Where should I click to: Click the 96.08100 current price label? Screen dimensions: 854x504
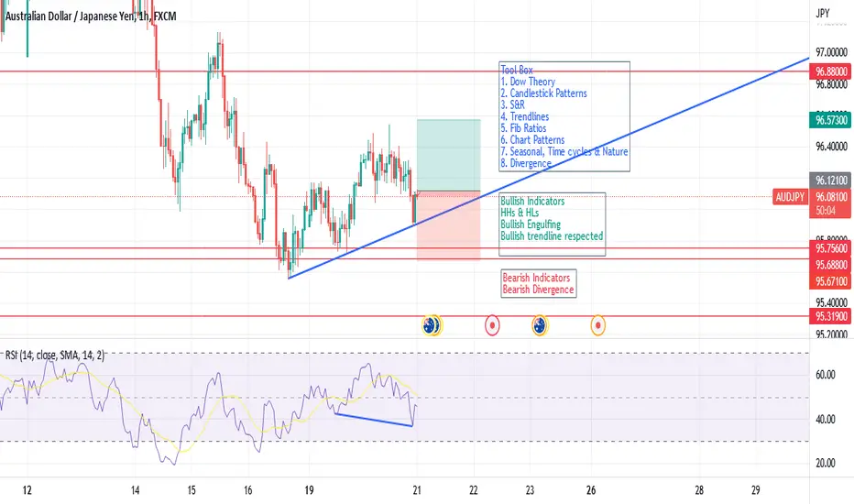pyautogui.click(x=830, y=197)
